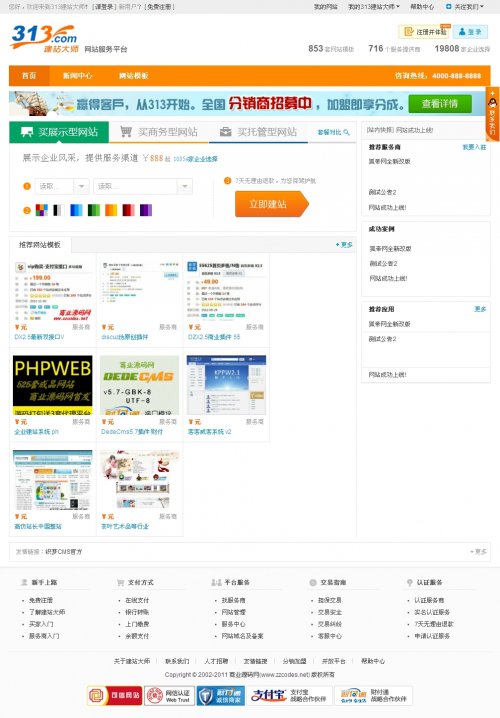Click 更多 in the 友情链接 bar
The image size is (500, 718).
pos(478,552)
